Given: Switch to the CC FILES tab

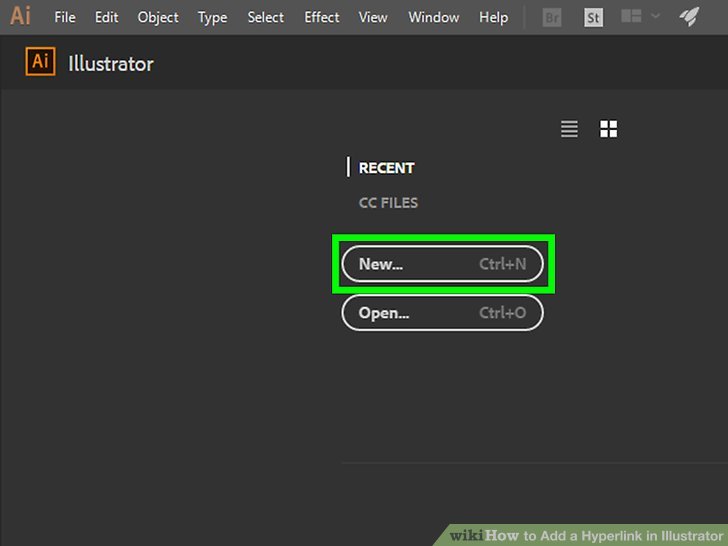Looking at the screenshot, I should coord(388,203).
